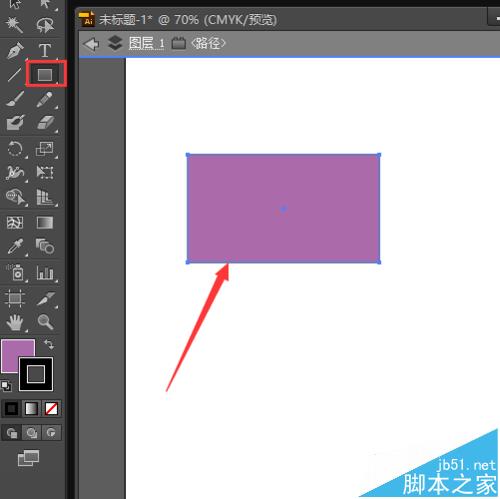Select the Gradient tool
500x499 pixels.
pos(45,223)
